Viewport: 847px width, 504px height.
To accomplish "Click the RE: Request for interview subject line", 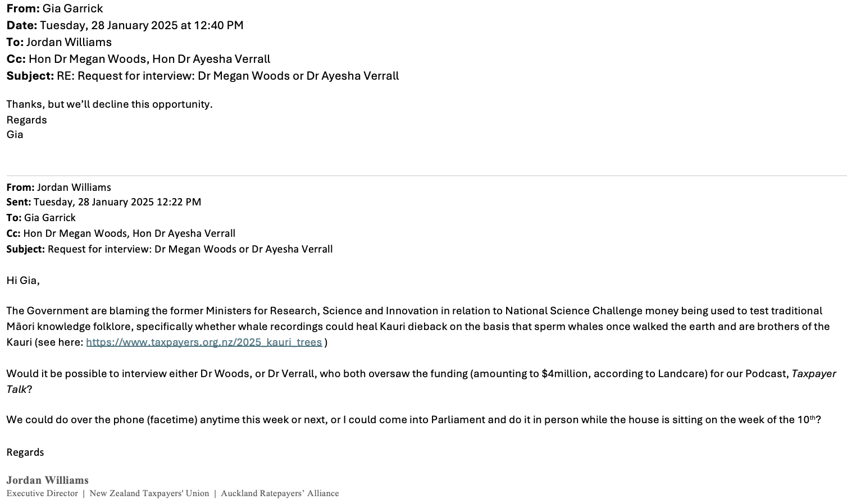I will (227, 76).
